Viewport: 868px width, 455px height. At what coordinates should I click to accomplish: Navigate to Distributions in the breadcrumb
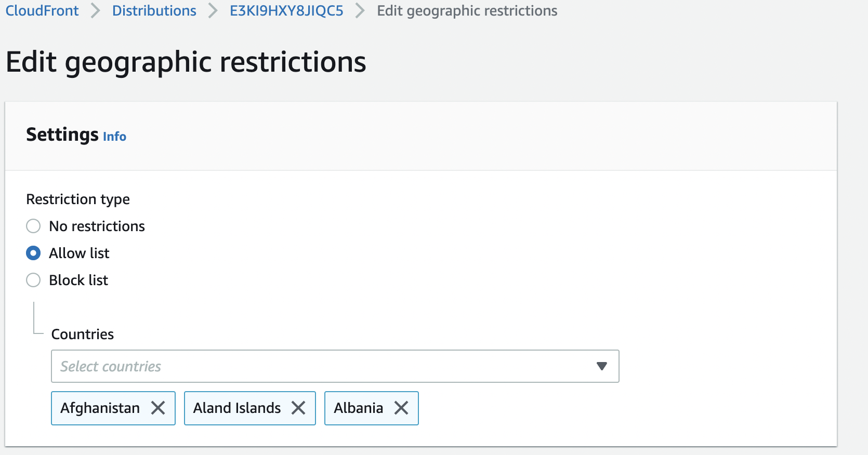tap(154, 11)
